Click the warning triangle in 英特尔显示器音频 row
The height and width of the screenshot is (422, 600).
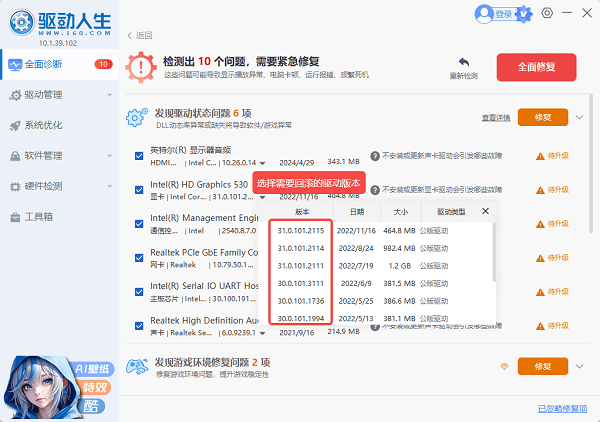[x=540, y=156]
